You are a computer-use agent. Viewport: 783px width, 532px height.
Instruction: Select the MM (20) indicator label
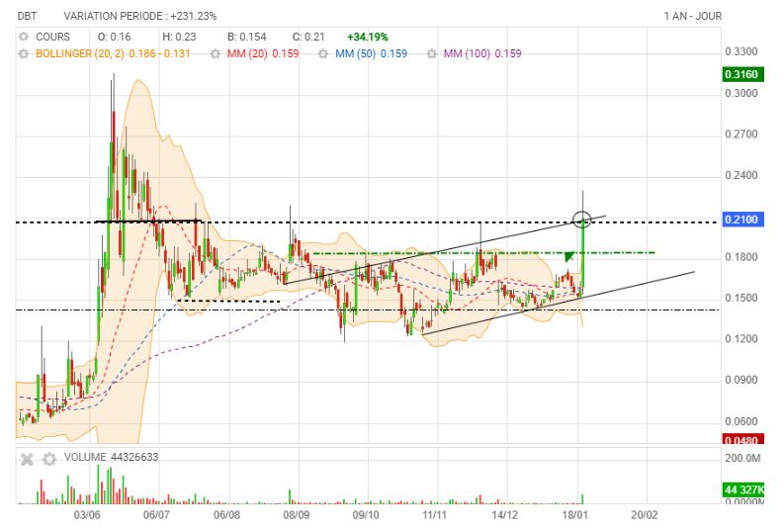pyautogui.click(x=247, y=53)
